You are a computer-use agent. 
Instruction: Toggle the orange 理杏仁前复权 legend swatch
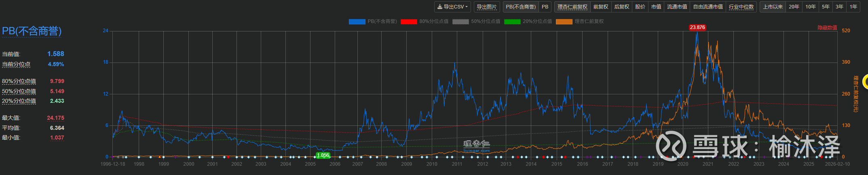[x=564, y=21]
